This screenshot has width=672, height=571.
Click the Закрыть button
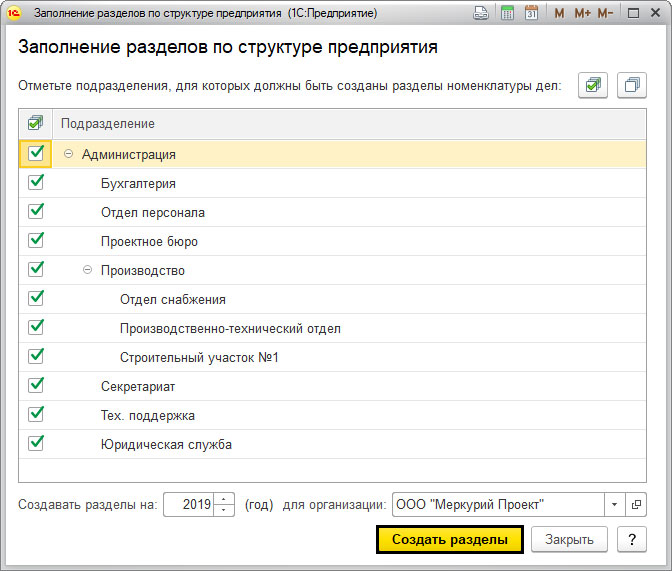click(569, 539)
